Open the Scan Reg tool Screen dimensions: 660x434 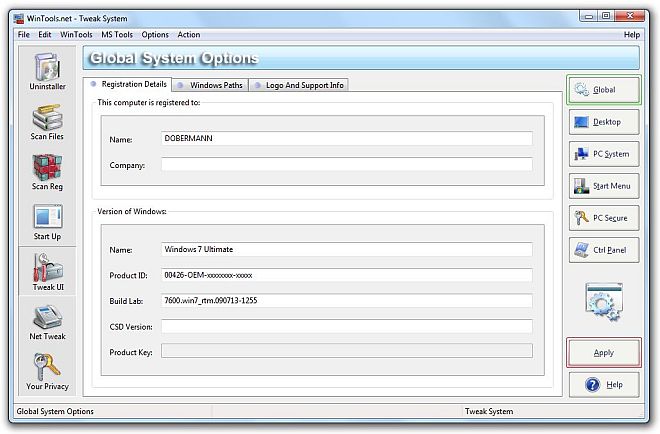47,172
